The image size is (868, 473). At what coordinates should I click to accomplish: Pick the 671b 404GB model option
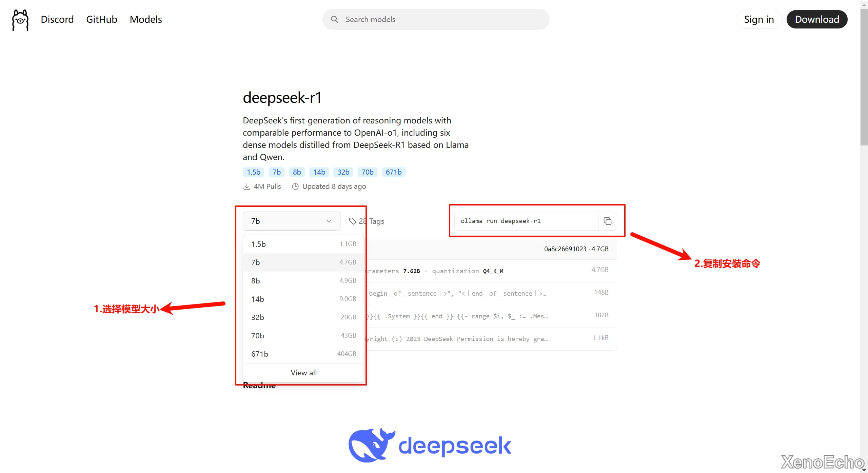tap(303, 354)
